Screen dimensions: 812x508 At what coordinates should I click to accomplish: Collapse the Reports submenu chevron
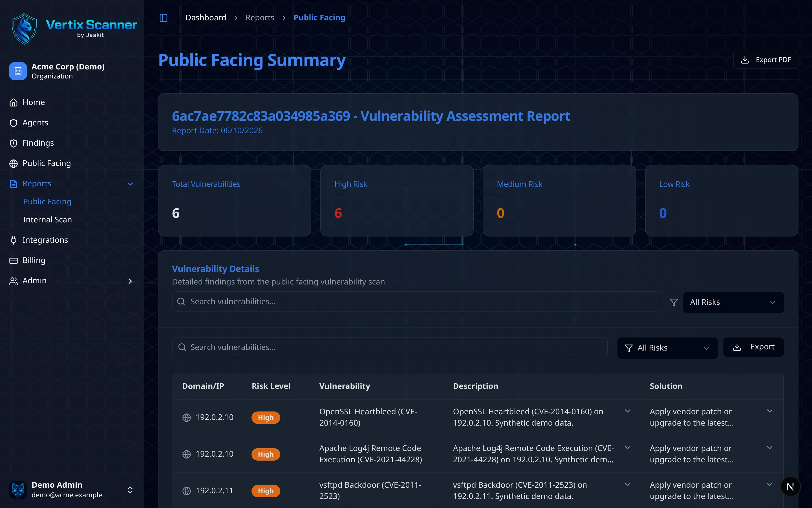(130, 184)
